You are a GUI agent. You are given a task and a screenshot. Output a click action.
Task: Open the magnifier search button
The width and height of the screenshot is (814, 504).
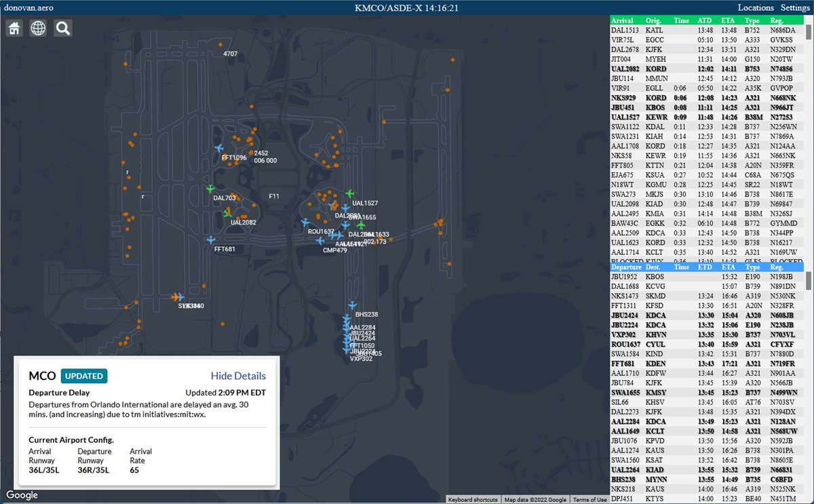click(x=63, y=28)
